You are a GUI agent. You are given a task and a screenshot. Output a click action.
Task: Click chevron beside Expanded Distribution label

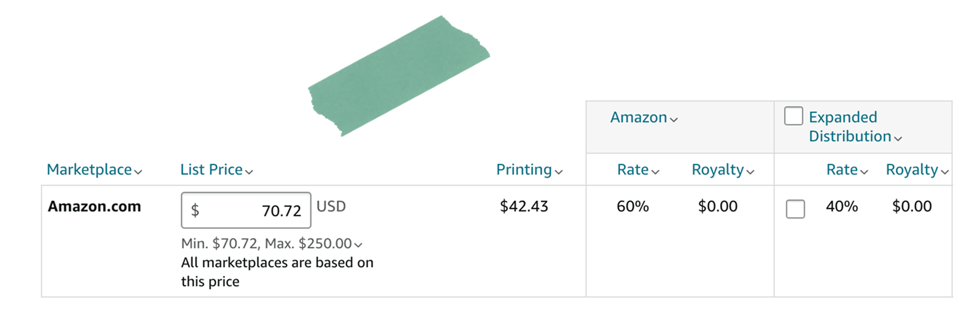tap(898, 139)
